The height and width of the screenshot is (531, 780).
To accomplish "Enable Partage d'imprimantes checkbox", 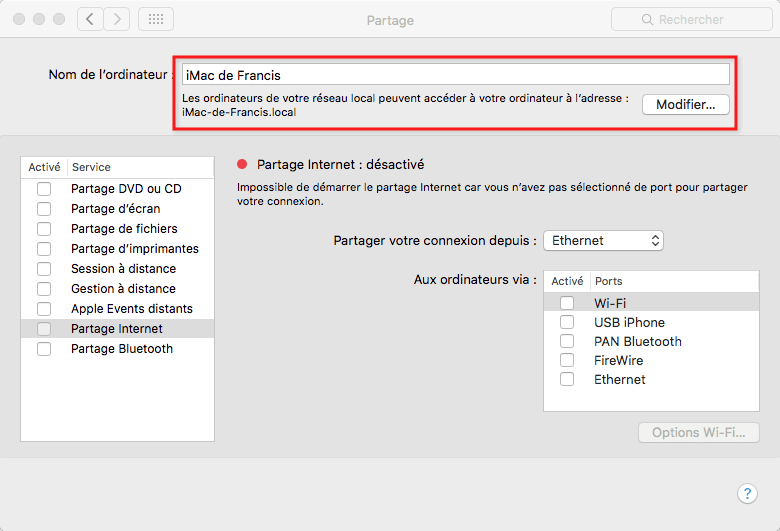I will point(44,248).
